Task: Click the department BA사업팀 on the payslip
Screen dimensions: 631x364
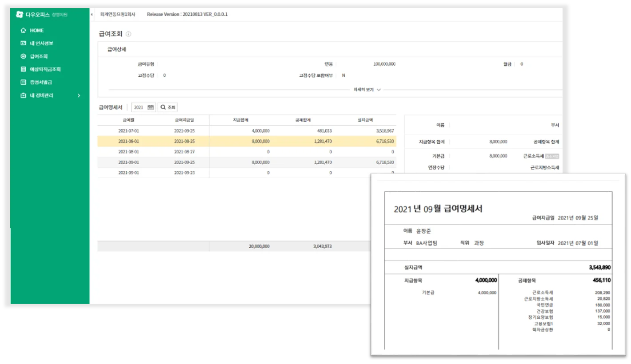Action: click(427, 243)
